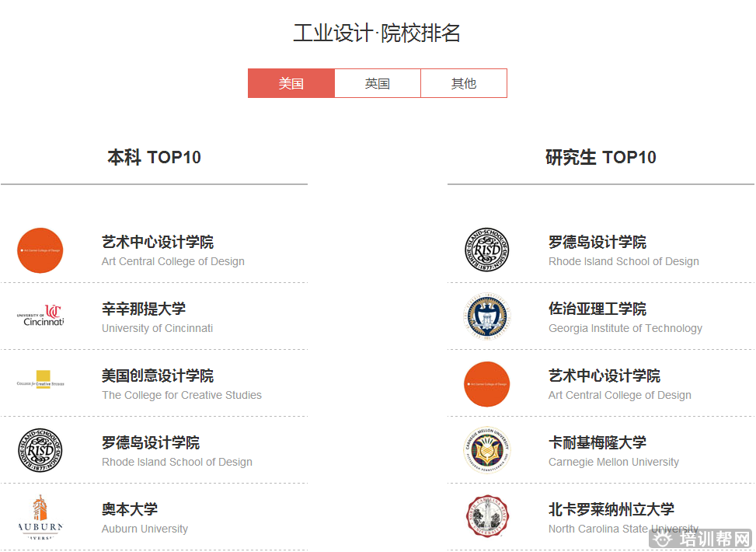Screen dimensions: 756x552
Task: Click the RISD seal in 研究生 list
Action: 487,250
